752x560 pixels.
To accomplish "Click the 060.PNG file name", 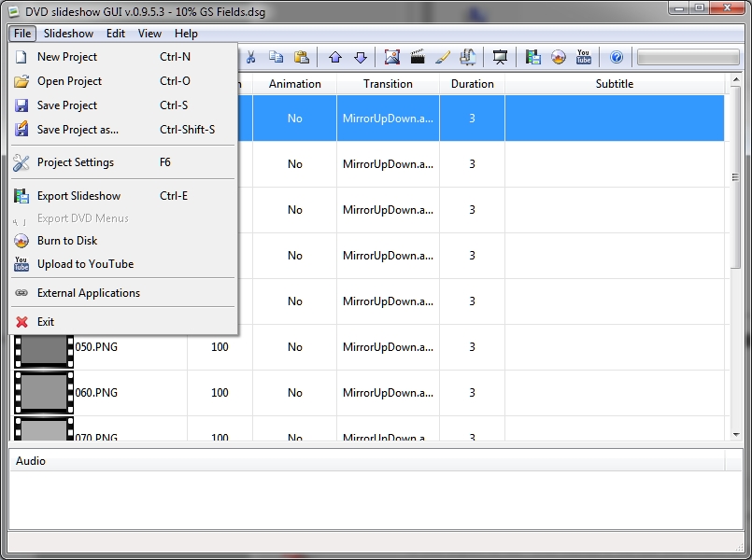I will pyautogui.click(x=96, y=393).
